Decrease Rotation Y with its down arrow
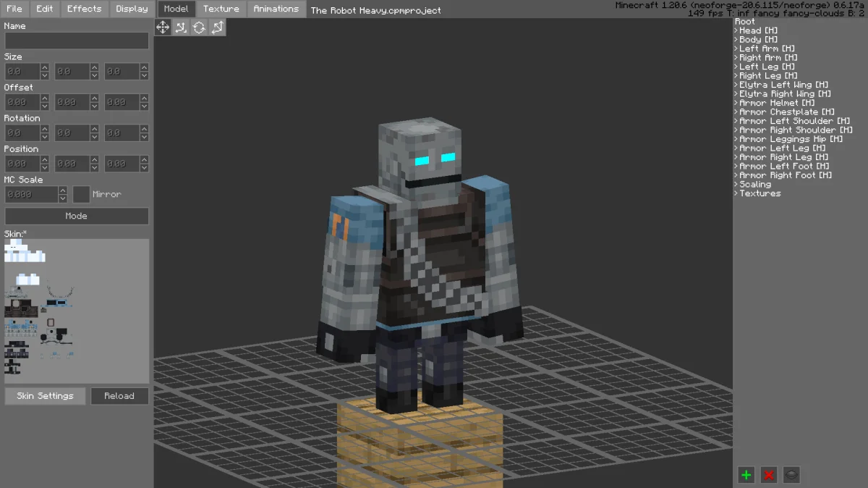Viewport: 868px width, 488px height. click(94, 137)
